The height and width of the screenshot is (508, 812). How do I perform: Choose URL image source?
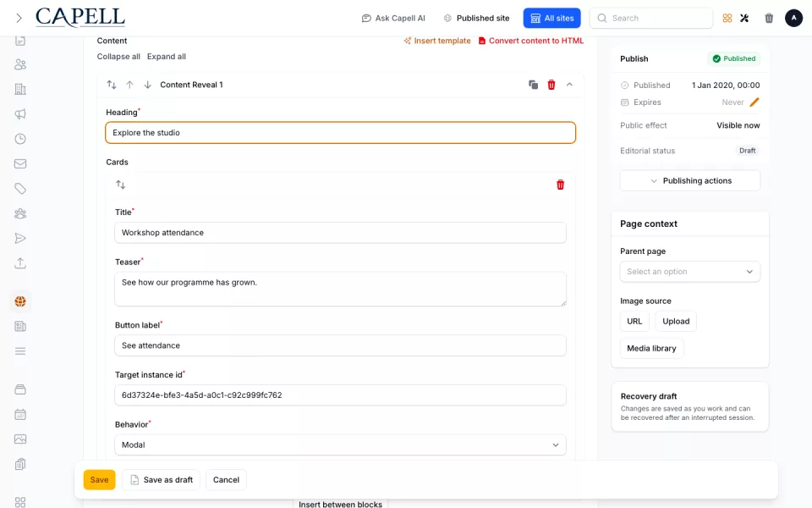point(634,322)
